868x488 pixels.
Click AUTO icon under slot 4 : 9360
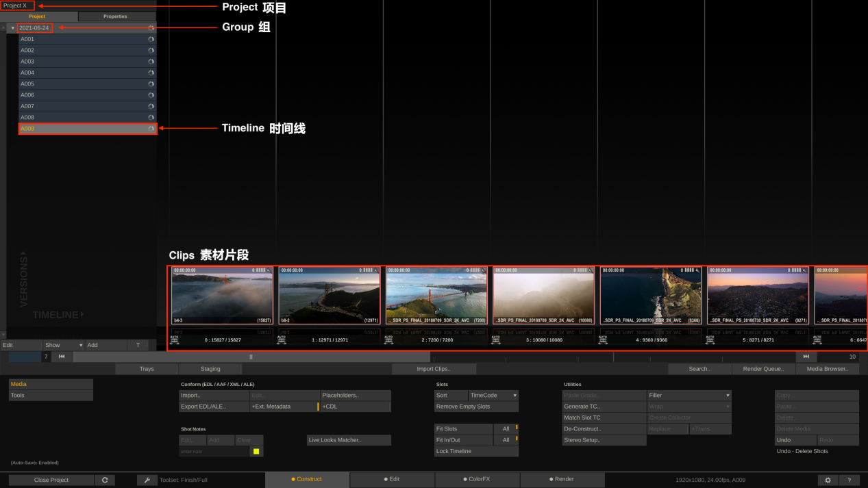pyautogui.click(x=603, y=339)
